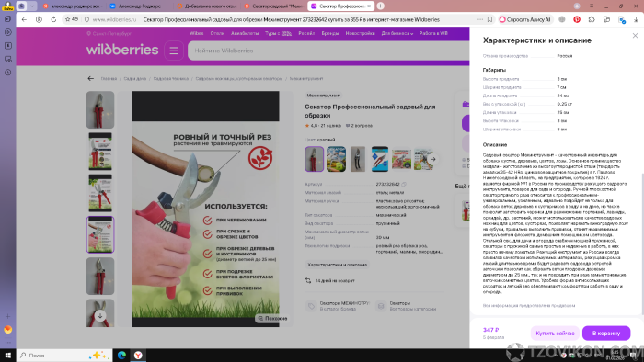Switch to the Секатор садовый tab

coord(273,6)
